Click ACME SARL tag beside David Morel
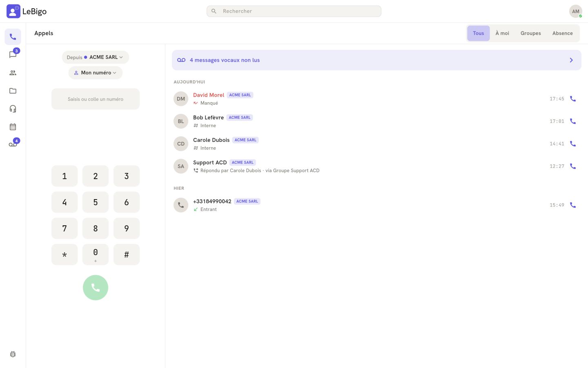This screenshot has width=588, height=368. point(240,95)
